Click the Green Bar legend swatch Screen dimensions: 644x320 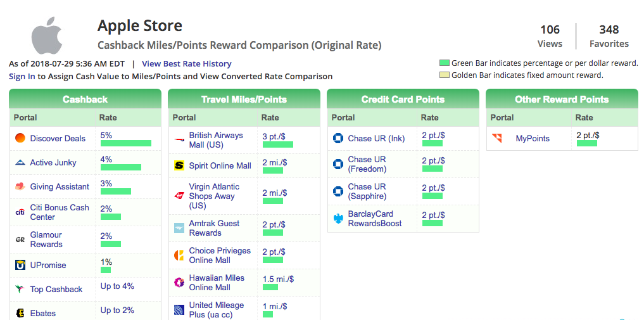pos(445,63)
